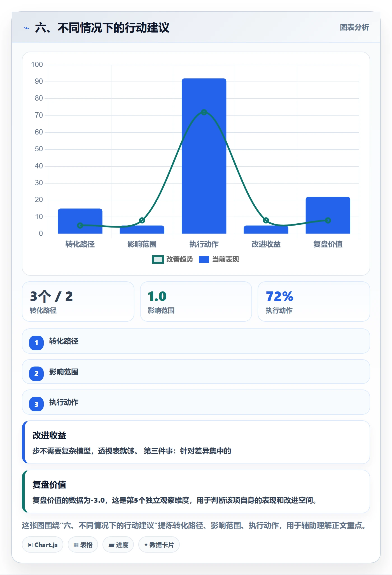Select the 进度 tag
This screenshot has width=392, height=575.
(118, 545)
